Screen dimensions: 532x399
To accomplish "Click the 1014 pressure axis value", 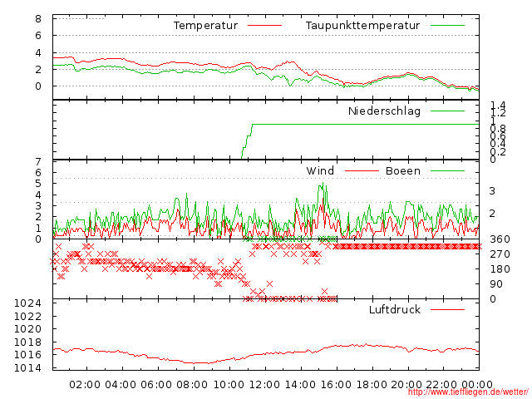I will coord(27,367).
